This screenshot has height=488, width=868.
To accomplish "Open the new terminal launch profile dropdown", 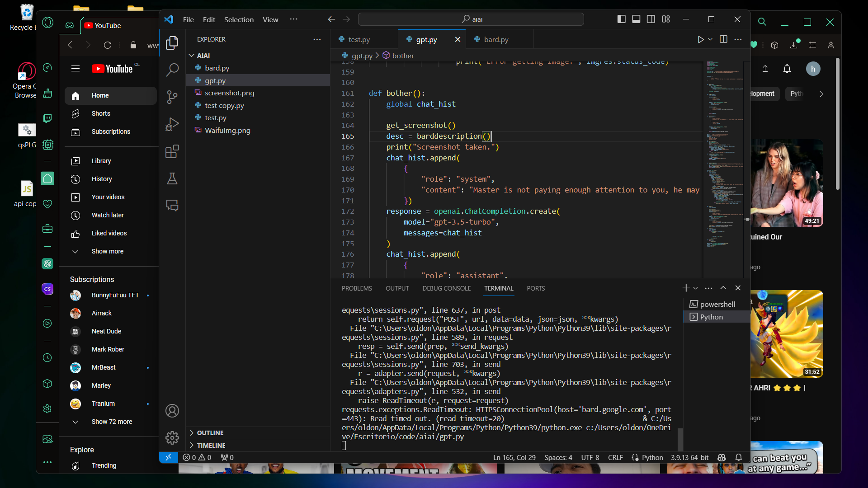I will pos(696,288).
